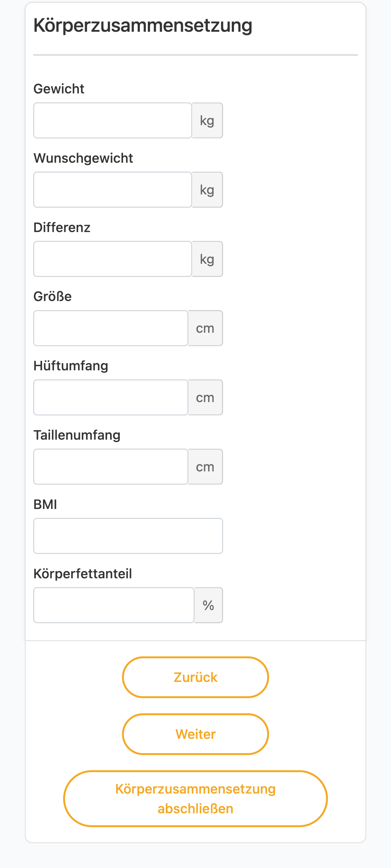This screenshot has width=391, height=868.
Task: Click the kg unit beside Wunschgewicht
Action: coord(207,190)
